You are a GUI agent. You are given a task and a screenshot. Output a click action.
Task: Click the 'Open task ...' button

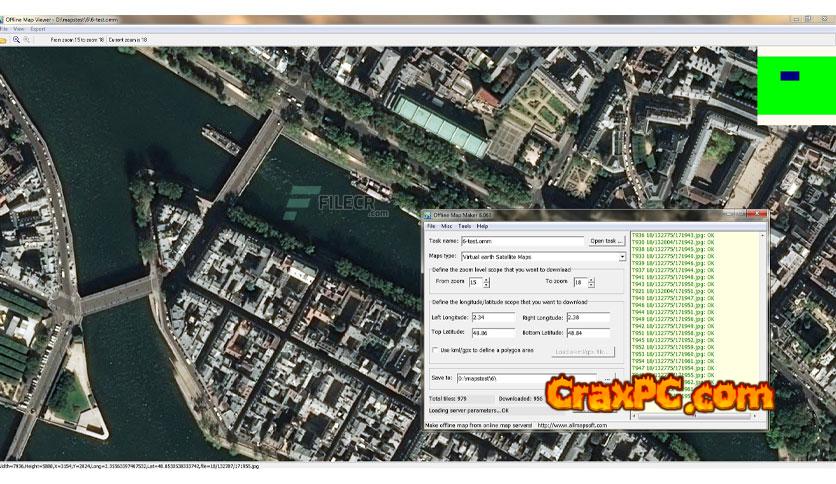[x=606, y=241]
